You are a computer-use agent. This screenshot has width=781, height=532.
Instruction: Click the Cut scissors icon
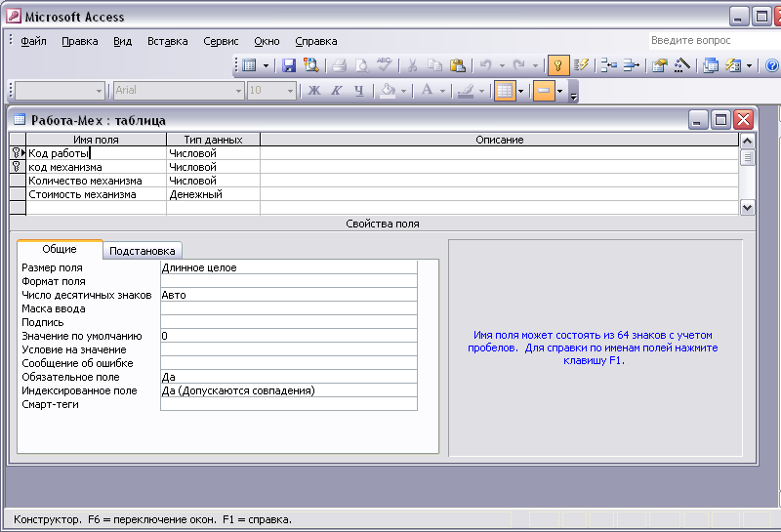tap(412, 65)
